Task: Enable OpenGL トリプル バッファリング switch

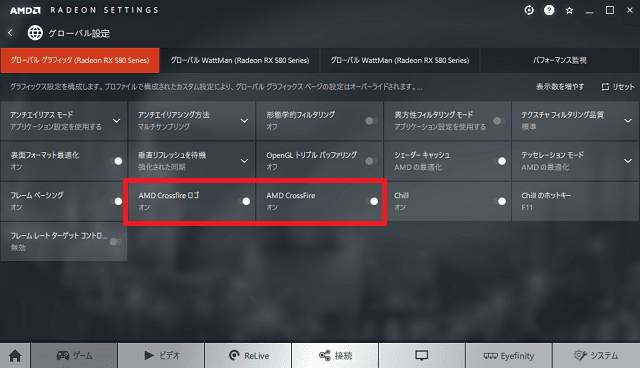Action: pyautogui.click(x=371, y=161)
